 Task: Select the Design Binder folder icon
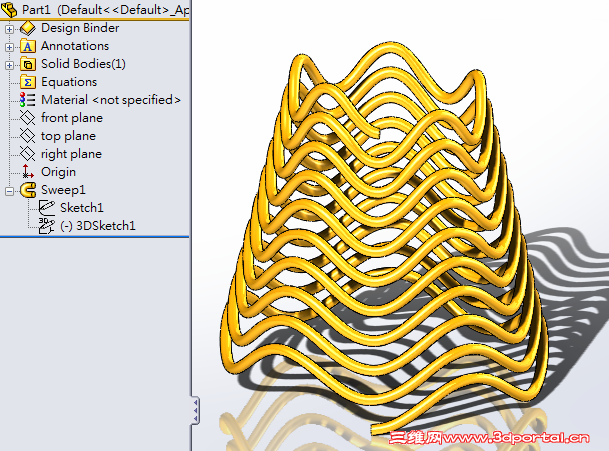(28, 28)
